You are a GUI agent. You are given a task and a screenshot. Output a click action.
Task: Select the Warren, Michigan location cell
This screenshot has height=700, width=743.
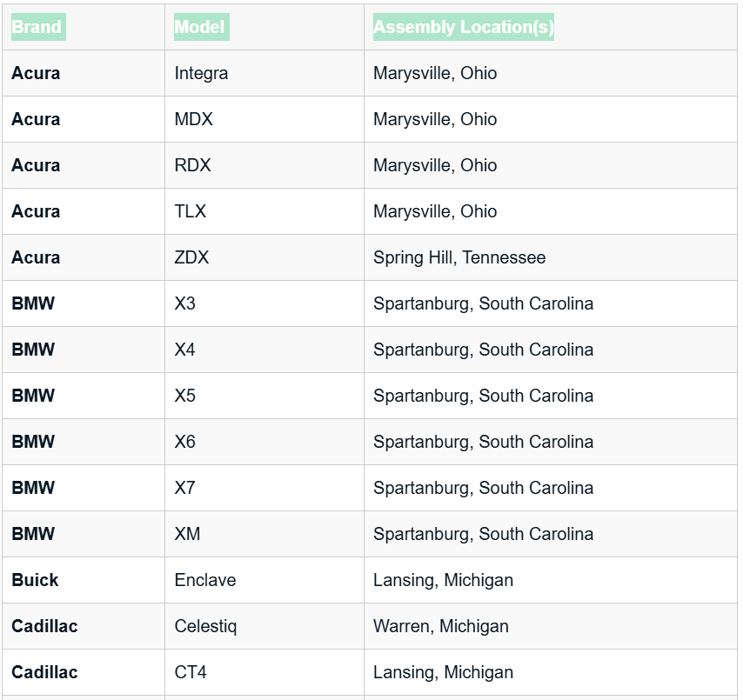pyautogui.click(x=441, y=626)
